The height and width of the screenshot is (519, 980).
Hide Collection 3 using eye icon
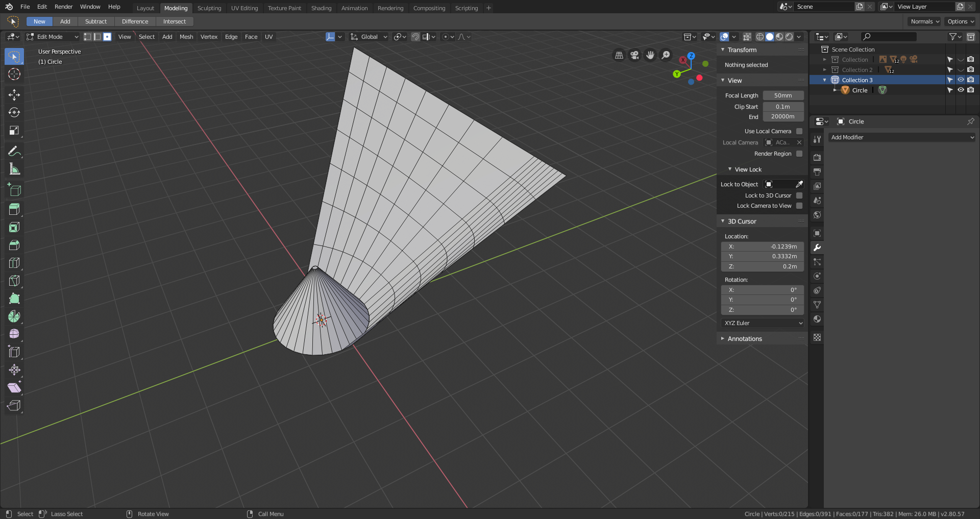click(961, 80)
